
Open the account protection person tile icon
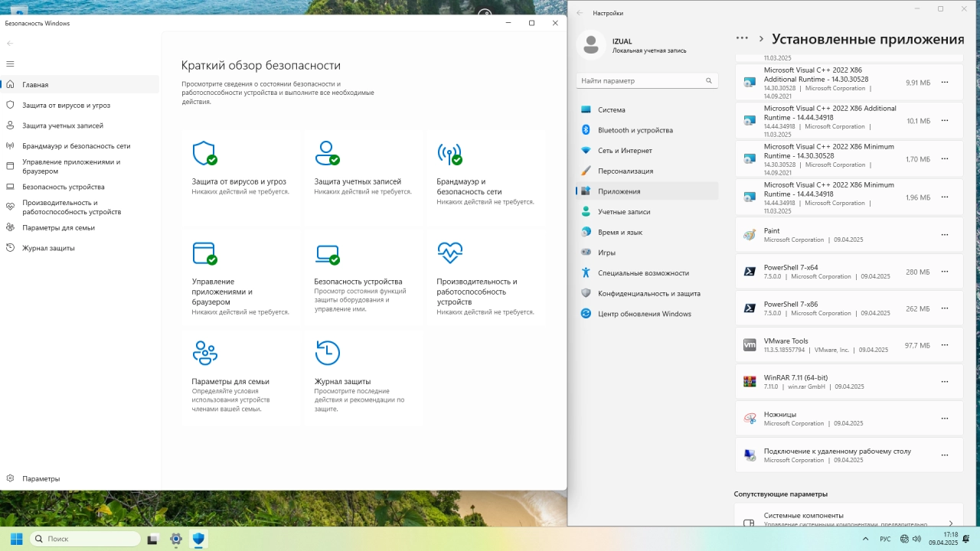(327, 153)
